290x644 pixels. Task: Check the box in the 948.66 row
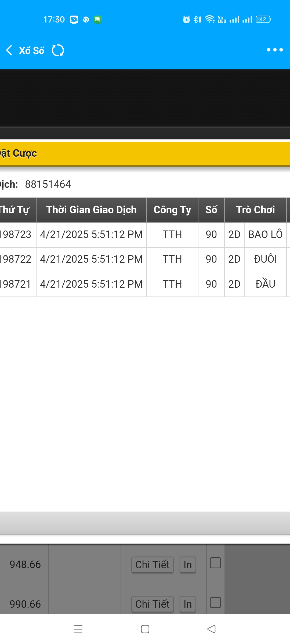pyautogui.click(x=215, y=563)
